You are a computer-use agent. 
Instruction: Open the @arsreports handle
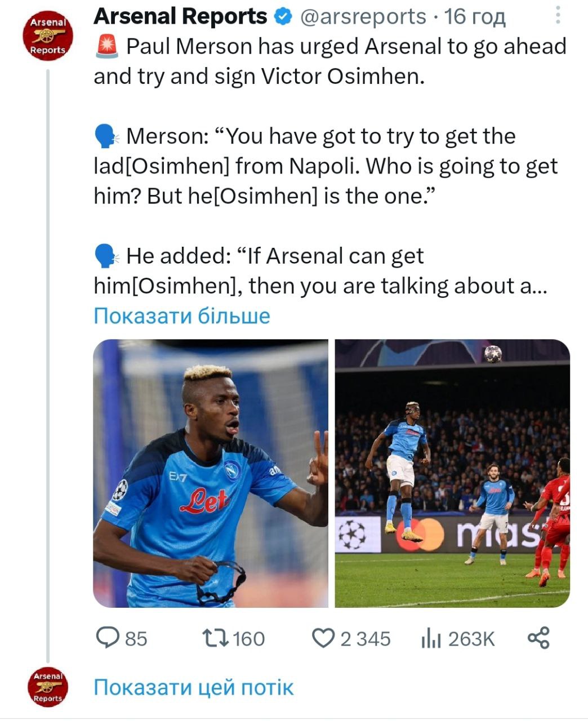363,17
